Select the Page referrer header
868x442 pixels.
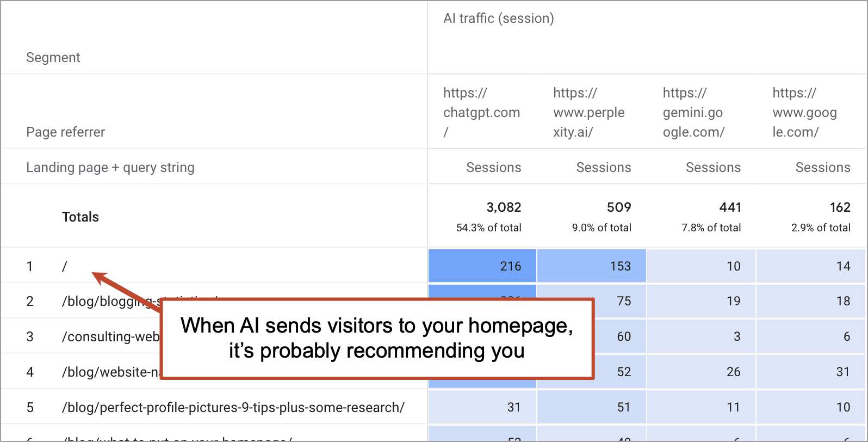(65, 132)
